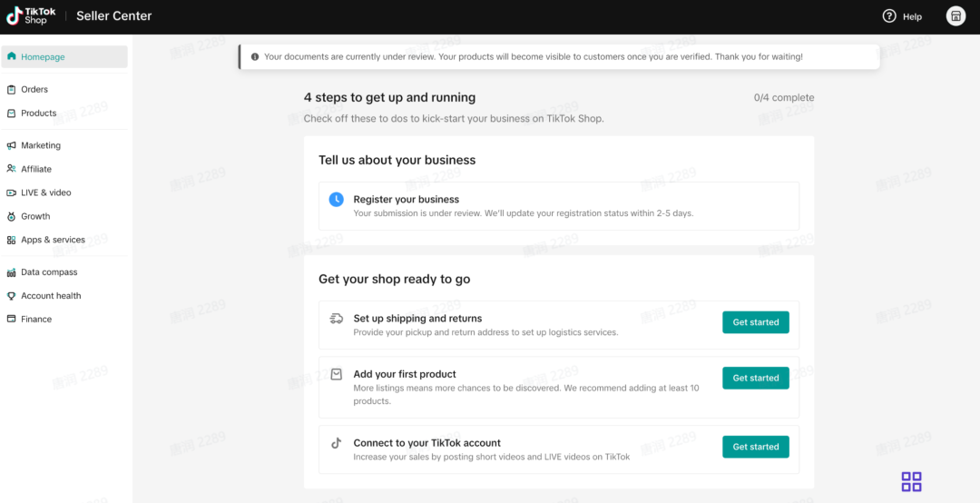This screenshot has height=503, width=980.
Task: Get started connecting TikTok account
Action: click(x=755, y=447)
